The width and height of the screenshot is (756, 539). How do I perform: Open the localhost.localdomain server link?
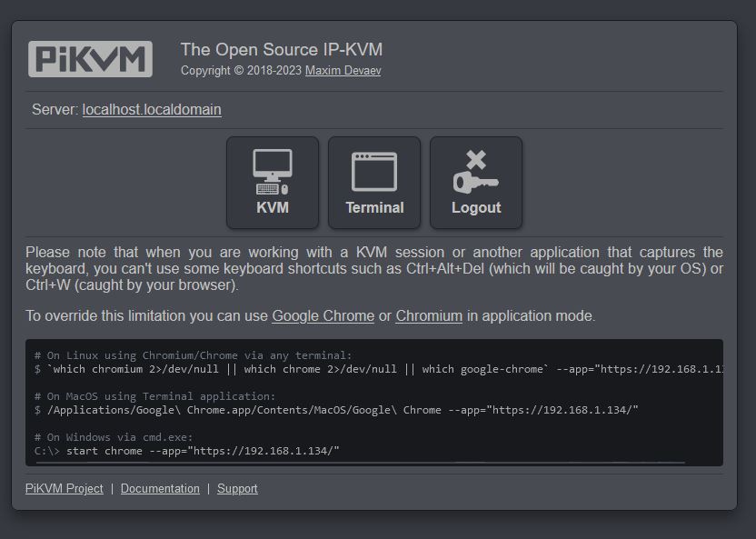coord(152,109)
